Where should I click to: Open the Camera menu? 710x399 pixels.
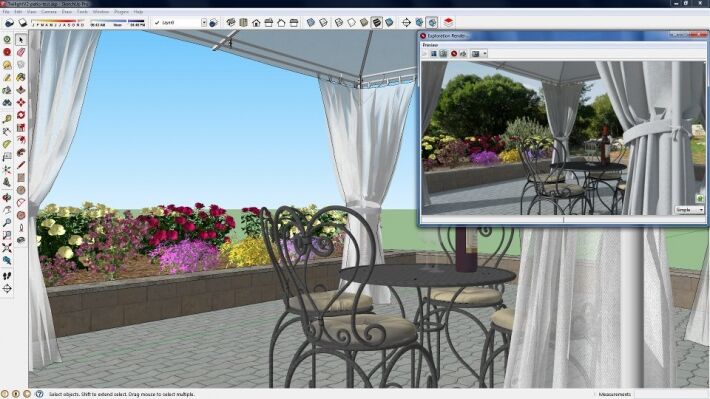click(48, 11)
